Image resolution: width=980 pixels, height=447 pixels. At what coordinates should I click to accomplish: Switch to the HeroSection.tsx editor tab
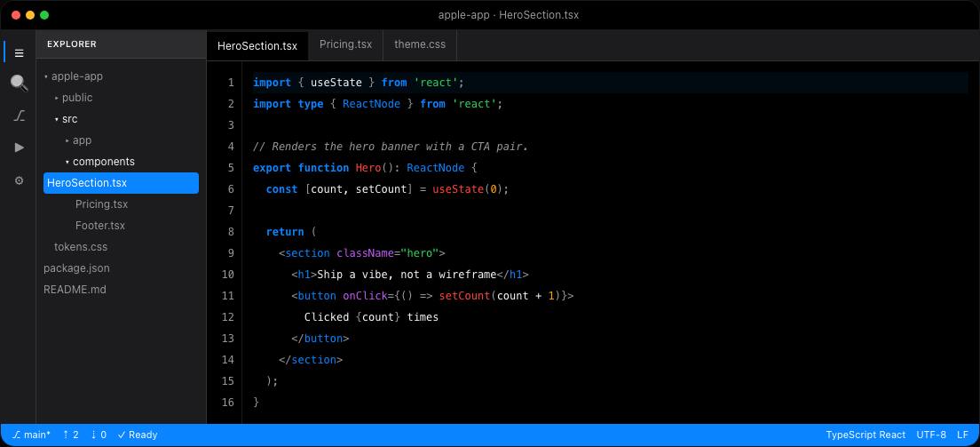click(x=257, y=45)
